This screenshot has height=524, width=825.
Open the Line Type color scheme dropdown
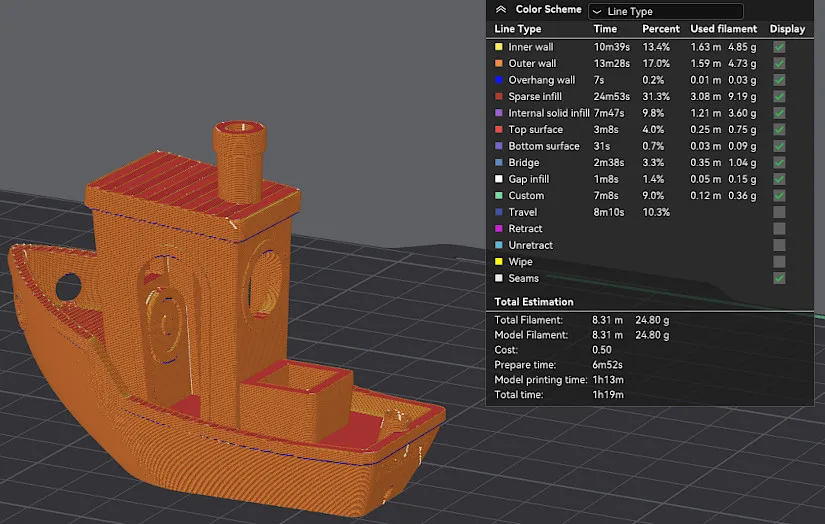tap(666, 11)
